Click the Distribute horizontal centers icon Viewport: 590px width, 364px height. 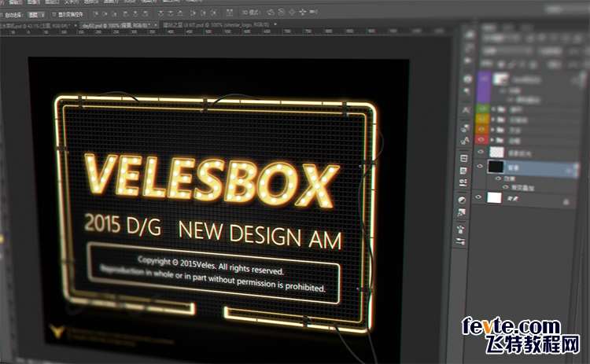click(204, 13)
